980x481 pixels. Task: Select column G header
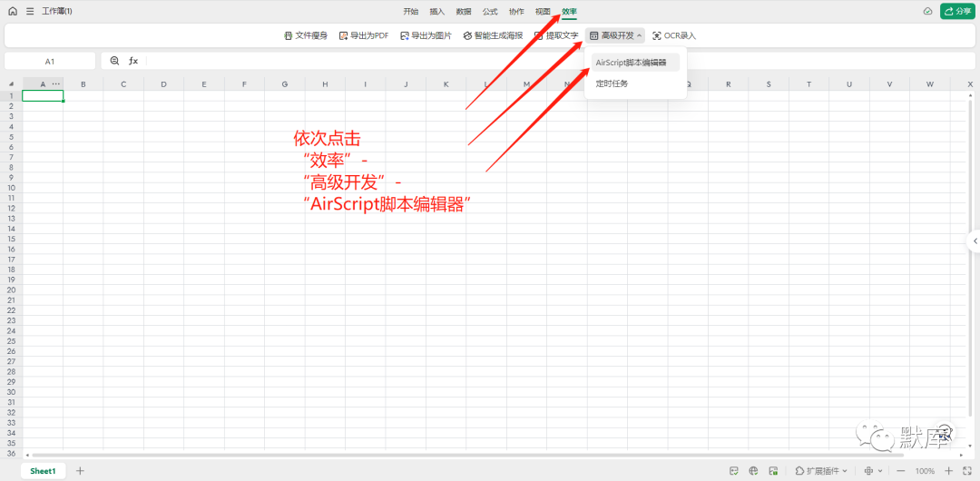tap(284, 83)
